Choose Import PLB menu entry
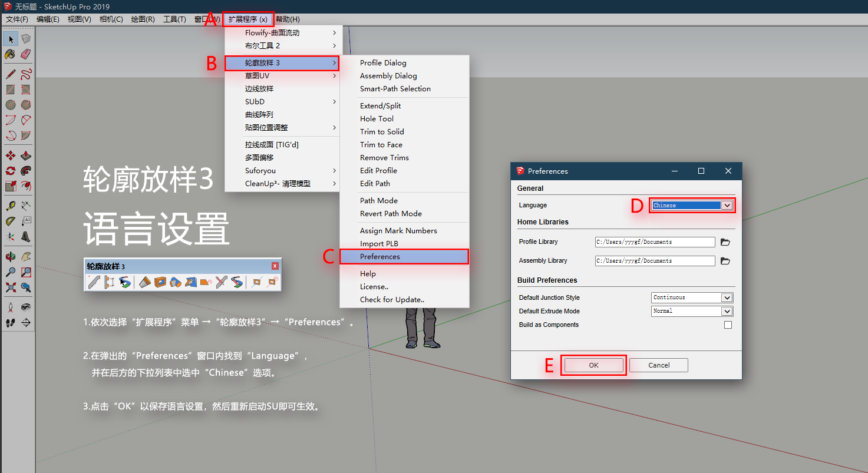This screenshot has height=473, width=868. (404, 244)
